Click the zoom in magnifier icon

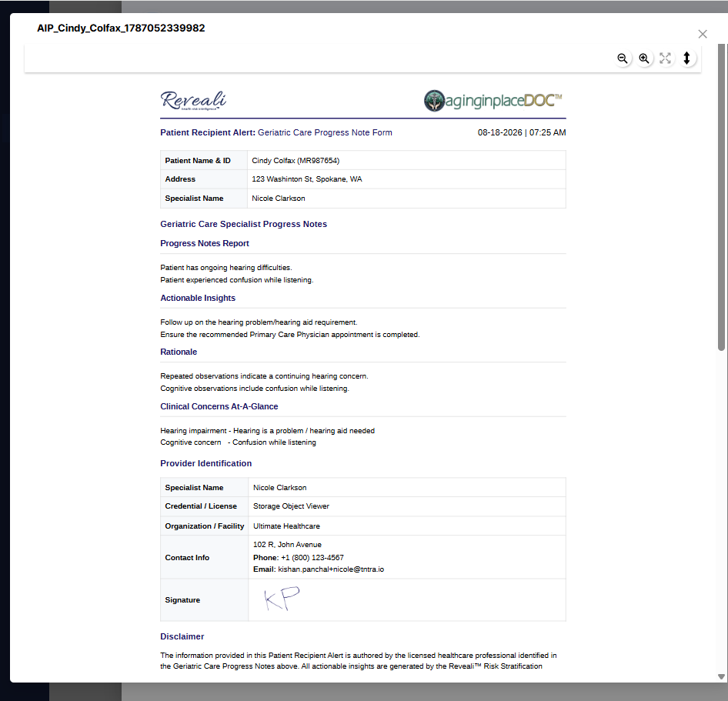coord(644,58)
